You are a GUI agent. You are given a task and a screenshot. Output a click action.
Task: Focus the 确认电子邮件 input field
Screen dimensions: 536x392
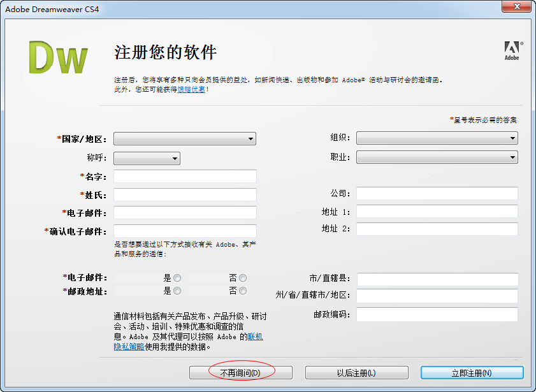coord(185,231)
